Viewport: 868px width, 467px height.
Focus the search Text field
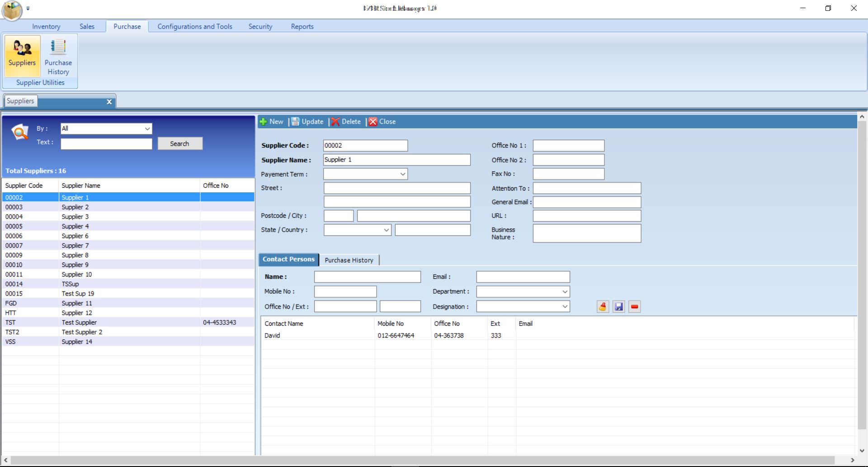tap(106, 144)
